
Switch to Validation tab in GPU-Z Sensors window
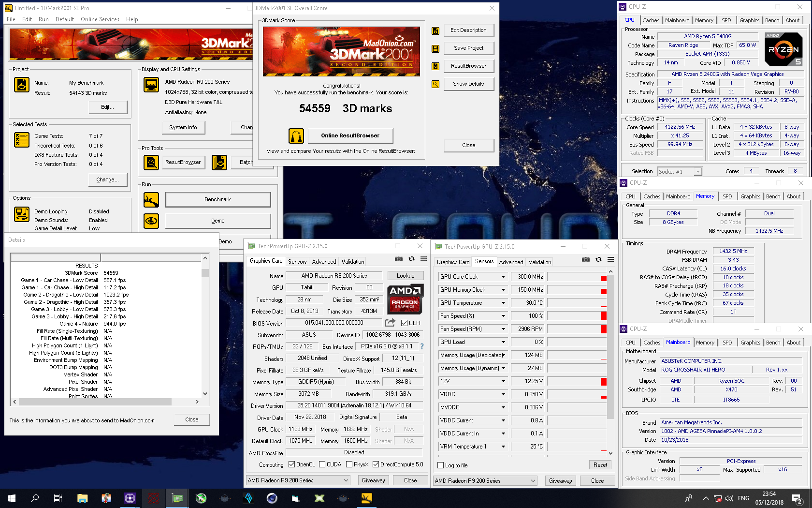pyautogui.click(x=539, y=262)
